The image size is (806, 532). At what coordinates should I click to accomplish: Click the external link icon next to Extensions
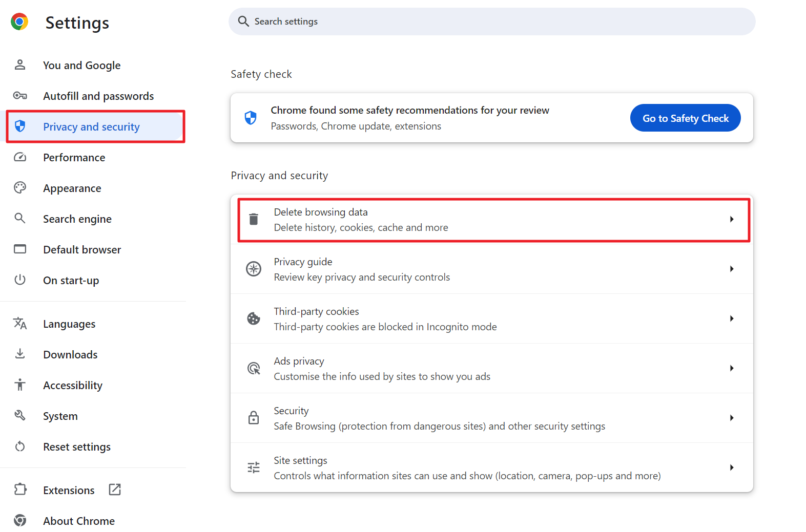[x=115, y=490]
